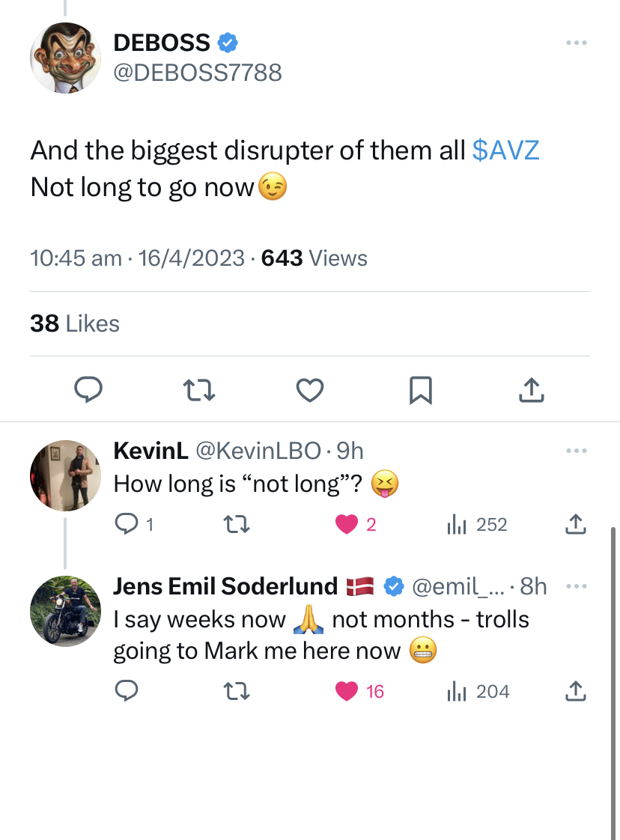620x840 pixels.
Task: Reply to KevinL's comment
Action: coord(125,525)
